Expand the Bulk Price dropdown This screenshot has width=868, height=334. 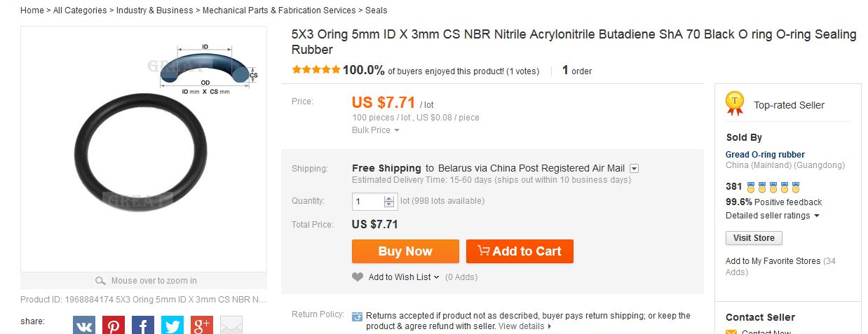[375, 130]
